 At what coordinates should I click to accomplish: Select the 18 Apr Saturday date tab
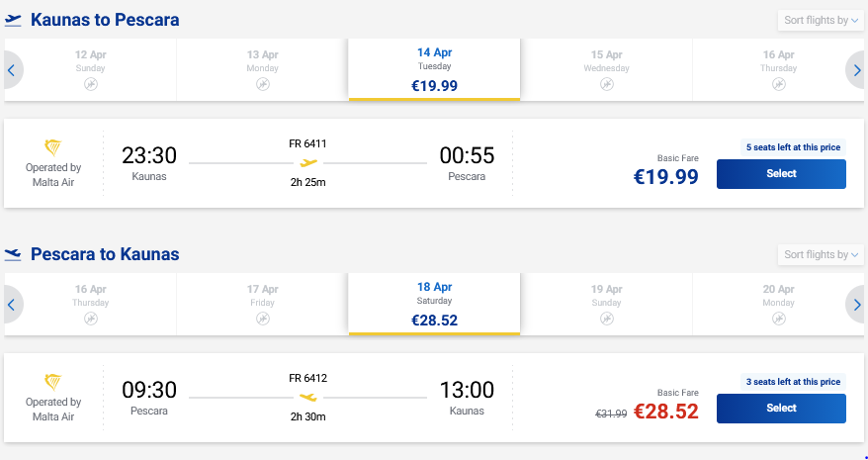[x=434, y=304]
